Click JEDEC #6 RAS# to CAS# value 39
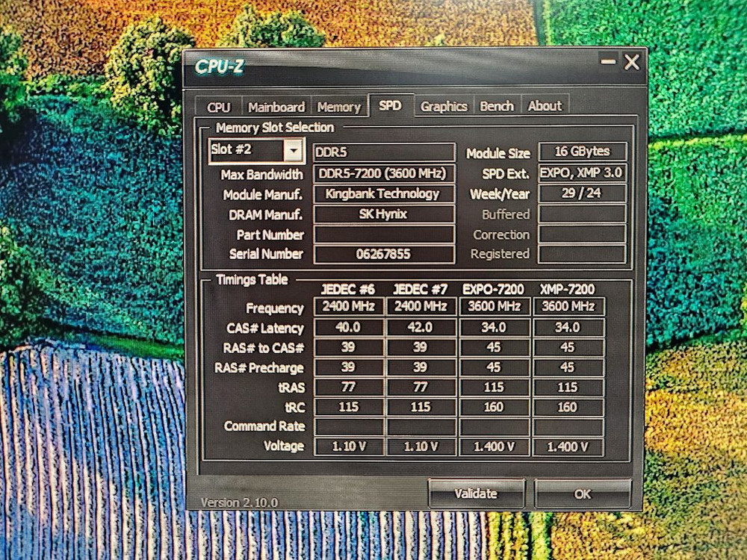The width and height of the screenshot is (747, 560). 349,347
